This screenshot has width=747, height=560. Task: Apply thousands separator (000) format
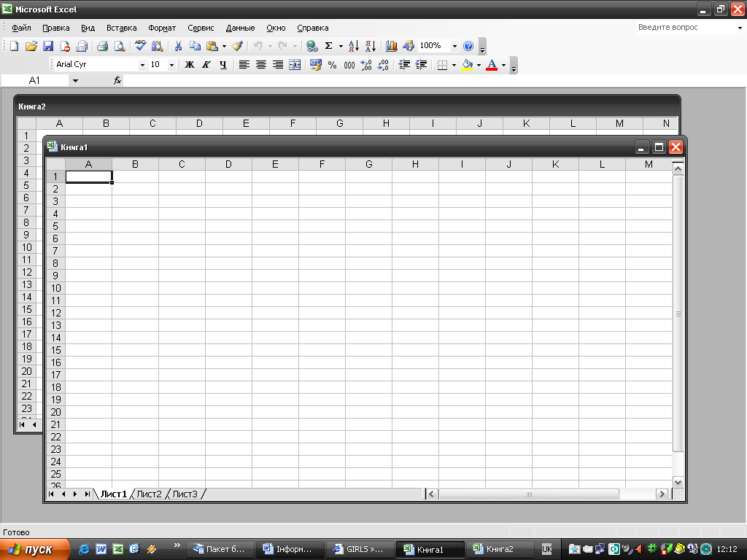point(349,65)
